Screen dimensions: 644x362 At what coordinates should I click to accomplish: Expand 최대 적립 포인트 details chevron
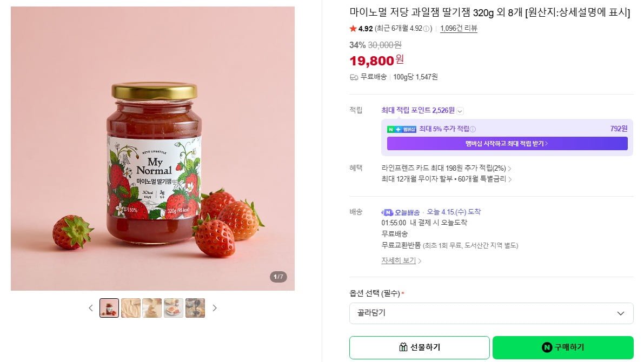[x=460, y=111]
